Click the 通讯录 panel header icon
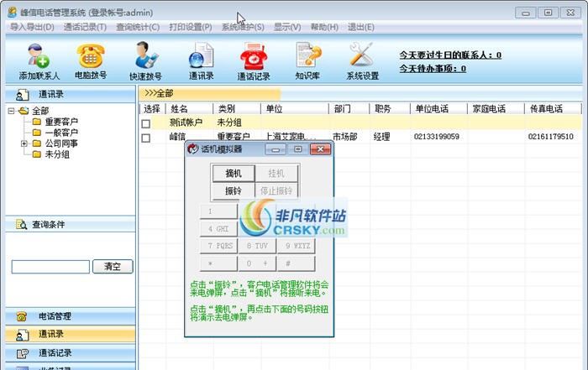Image resolution: width=588 pixels, height=370 pixels. tap(23, 95)
